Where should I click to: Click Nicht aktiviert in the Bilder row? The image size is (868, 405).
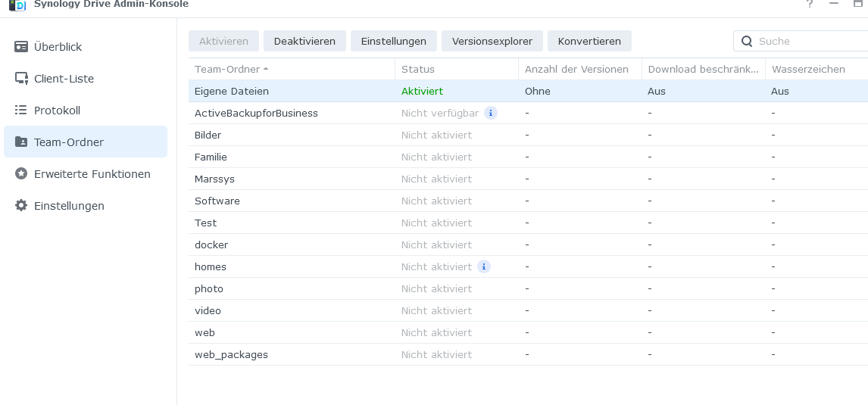436,135
